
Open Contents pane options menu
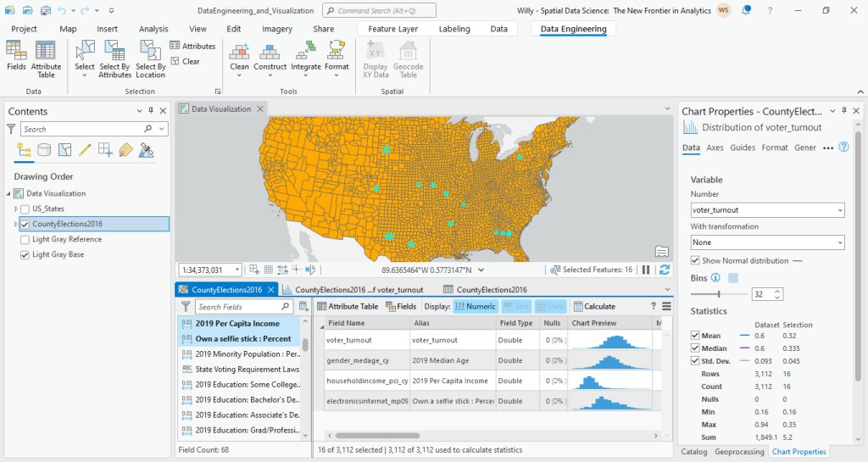pos(140,111)
